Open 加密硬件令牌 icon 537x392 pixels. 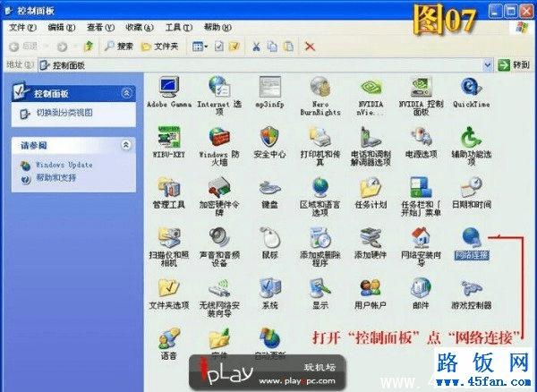click(219, 187)
